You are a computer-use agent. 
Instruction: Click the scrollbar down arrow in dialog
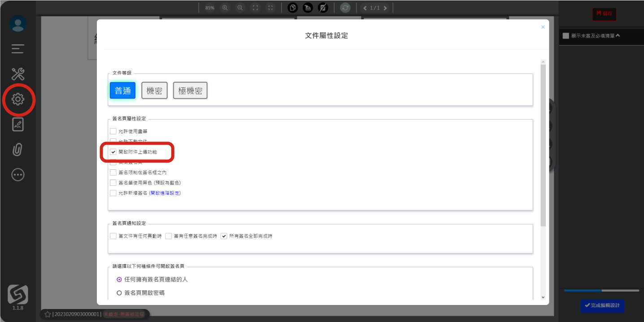coord(543,297)
